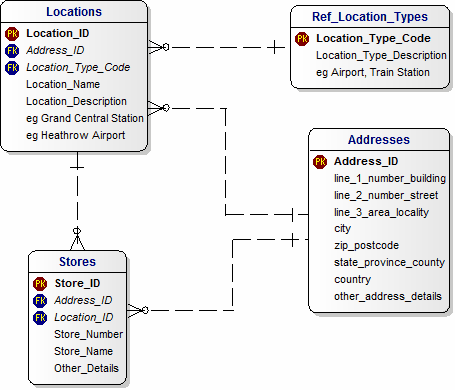
Task: Click the Location_ID field in Locations
Action: [58, 34]
